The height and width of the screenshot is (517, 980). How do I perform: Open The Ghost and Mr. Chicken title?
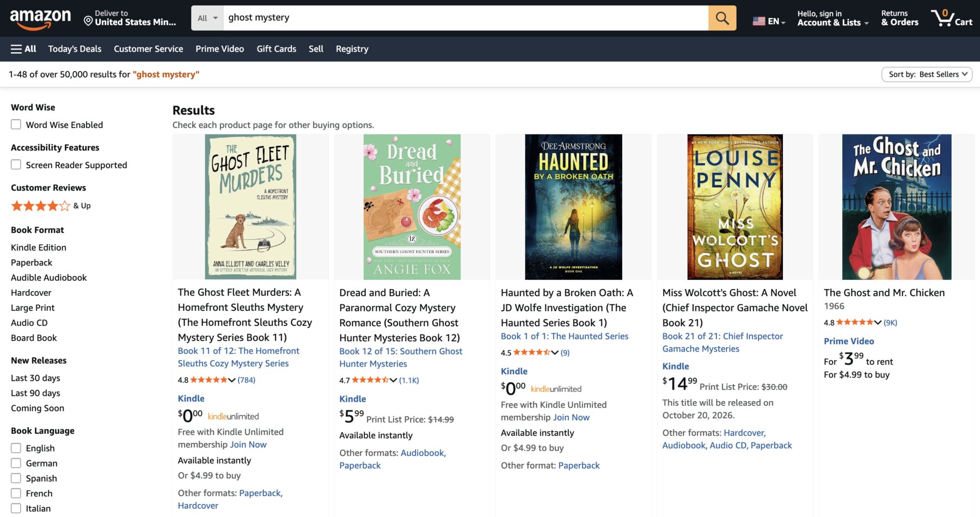coord(884,293)
